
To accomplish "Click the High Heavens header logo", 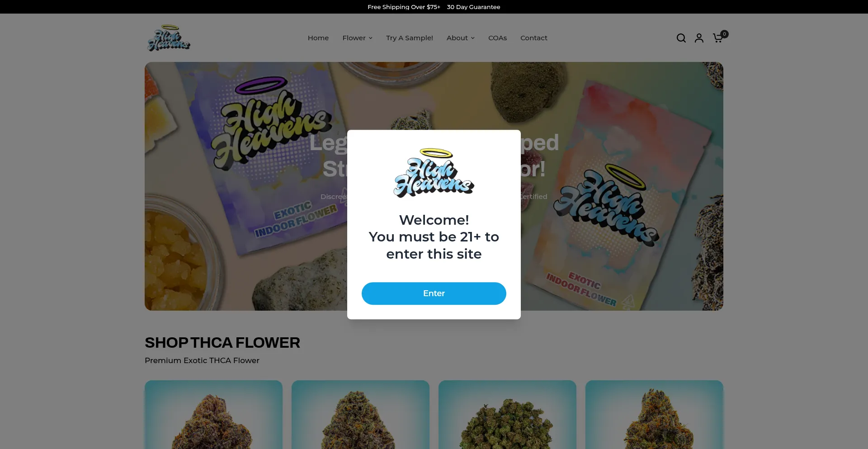I will pos(169,38).
